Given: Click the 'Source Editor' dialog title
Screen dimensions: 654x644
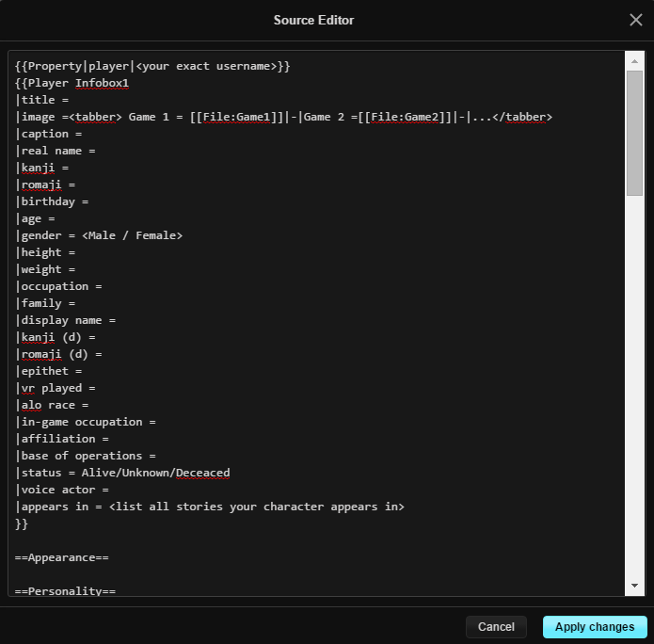Looking at the screenshot, I should (313, 20).
